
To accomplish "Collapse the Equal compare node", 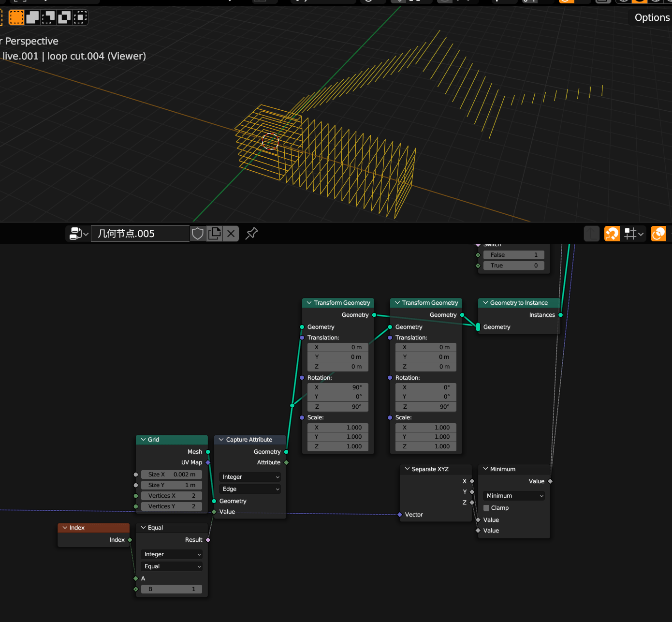I will 143,528.
